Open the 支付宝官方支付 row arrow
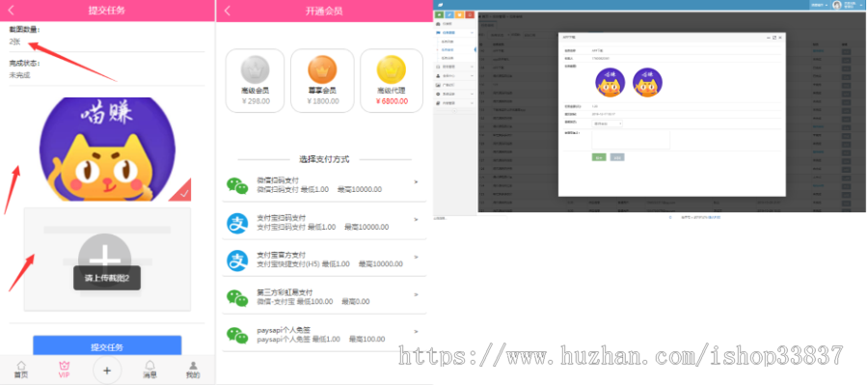The height and width of the screenshot is (385, 868). pos(416,257)
